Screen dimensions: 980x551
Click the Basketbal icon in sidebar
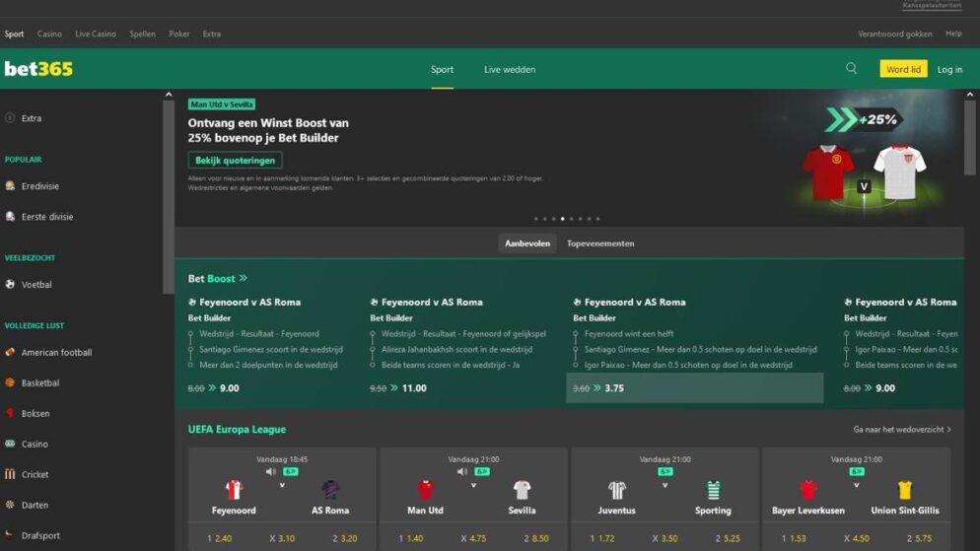pyautogui.click(x=10, y=382)
